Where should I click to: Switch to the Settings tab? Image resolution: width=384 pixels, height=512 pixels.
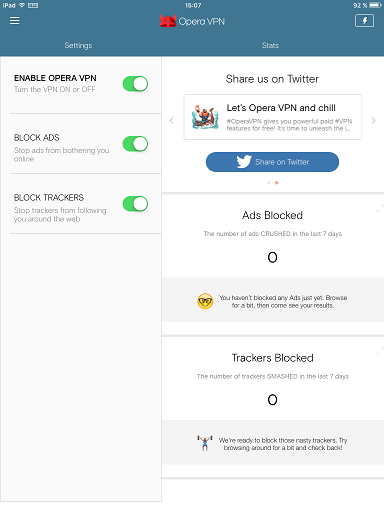(78, 45)
